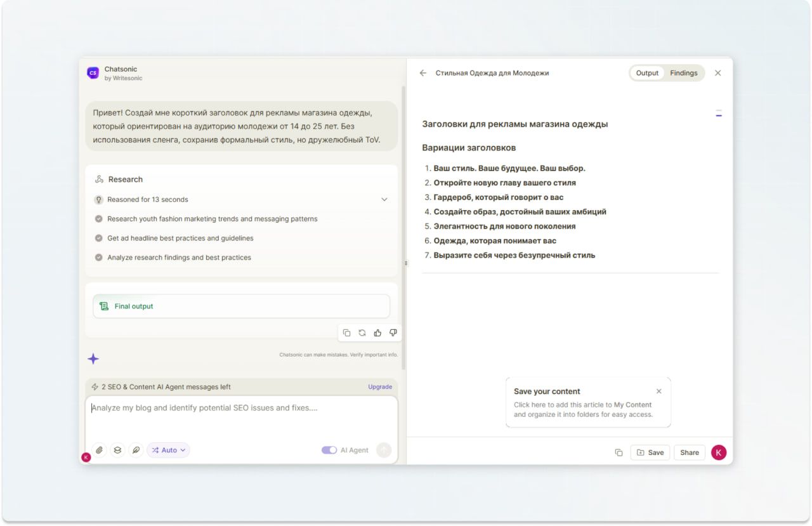Copy the document from the output panel footer
812x526 pixels.
[x=619, y=452]
